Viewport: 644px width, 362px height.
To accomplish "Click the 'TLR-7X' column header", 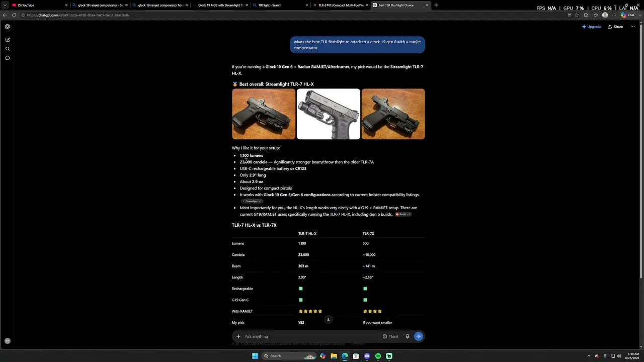I will pos(368,234).
